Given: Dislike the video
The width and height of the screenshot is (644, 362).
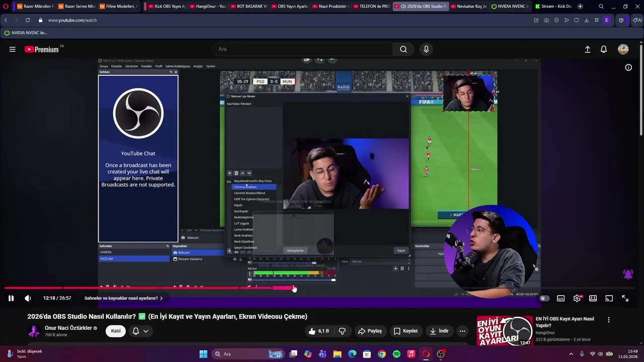Looking at the screenshot, I should (x=342, y=331).
